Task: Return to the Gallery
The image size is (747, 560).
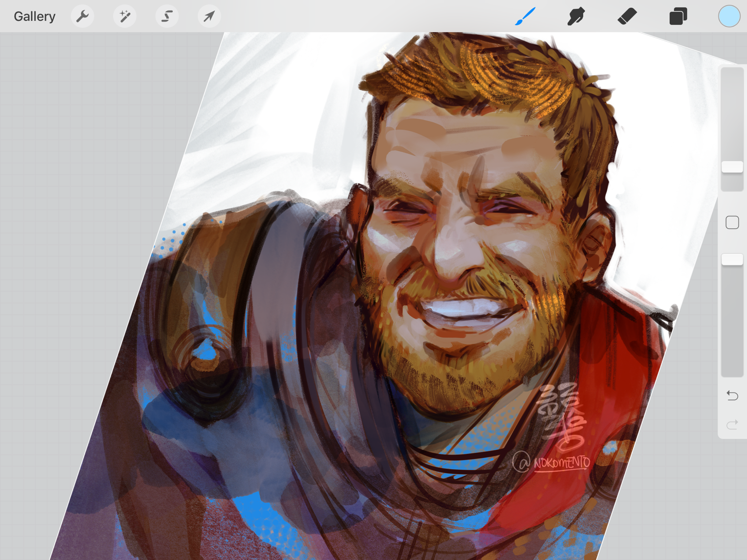Action: [34, 16]
